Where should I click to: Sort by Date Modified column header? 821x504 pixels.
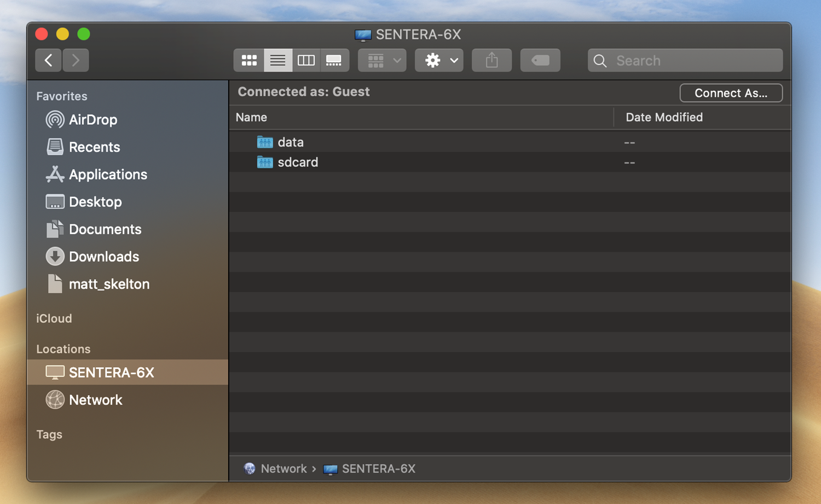(x=664, y=117)
